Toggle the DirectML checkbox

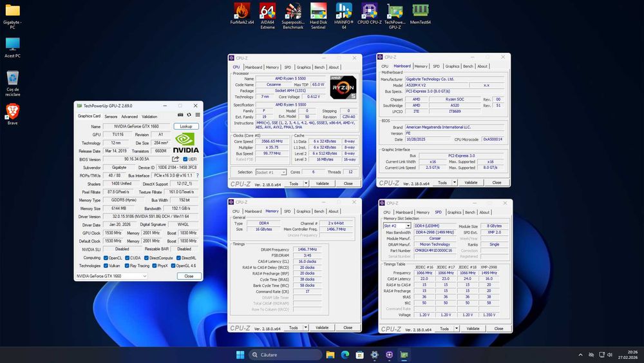pos(178,258)
